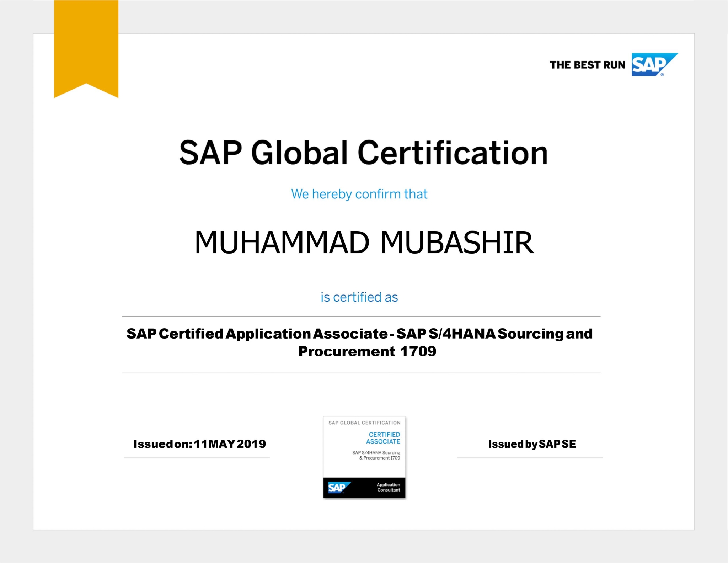Click 'SAP GLOBAL CERTIFICATION' badge header

click(x=364, y=423)
